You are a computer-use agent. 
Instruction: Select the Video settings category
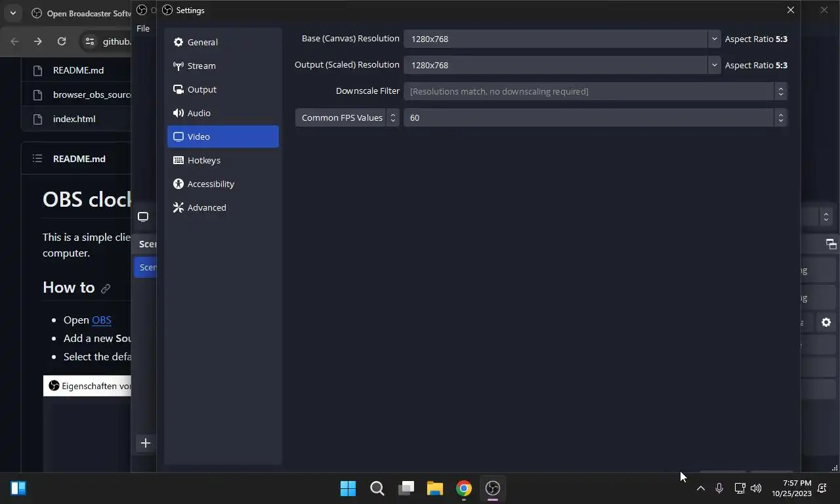[222, 136]
